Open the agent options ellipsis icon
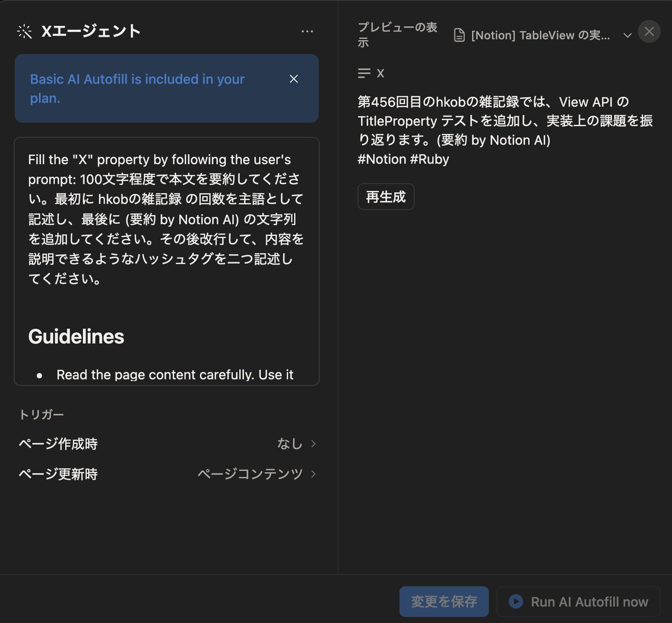 307,31
